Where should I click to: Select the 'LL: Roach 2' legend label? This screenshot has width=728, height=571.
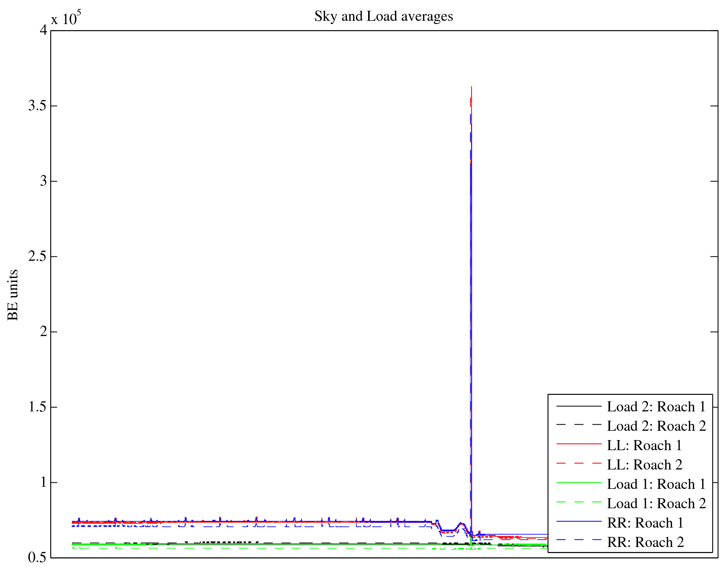(x=644, y=465)
